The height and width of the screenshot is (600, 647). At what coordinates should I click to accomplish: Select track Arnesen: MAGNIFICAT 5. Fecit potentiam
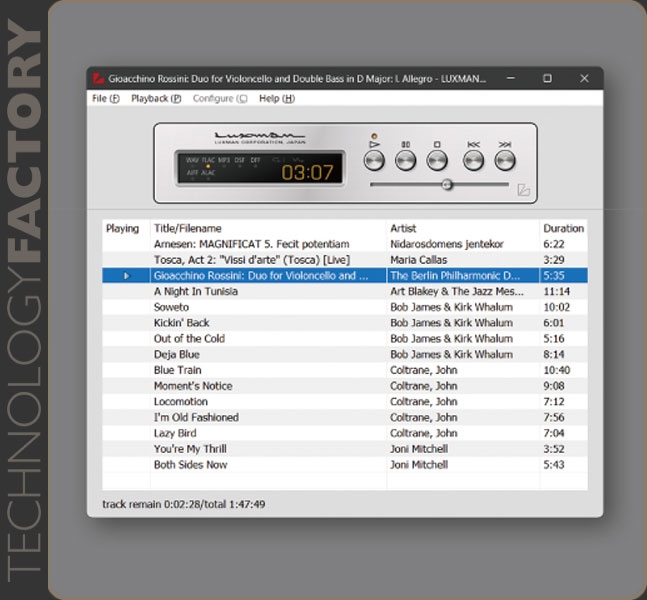345,244
